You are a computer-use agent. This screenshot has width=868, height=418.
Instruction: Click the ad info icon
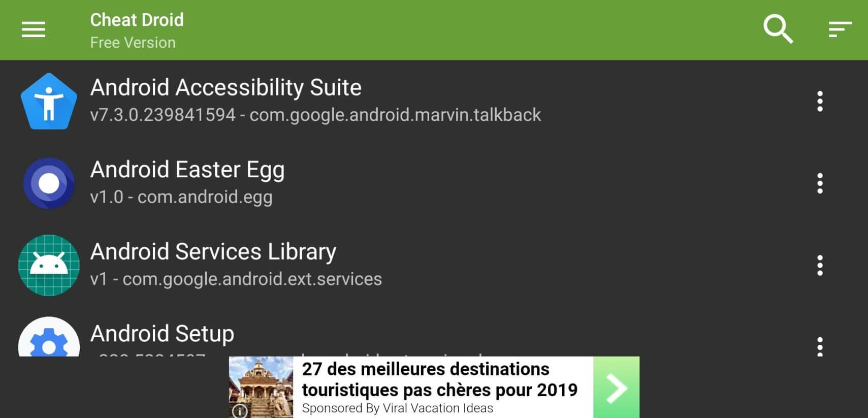click(x=240, y=410)
